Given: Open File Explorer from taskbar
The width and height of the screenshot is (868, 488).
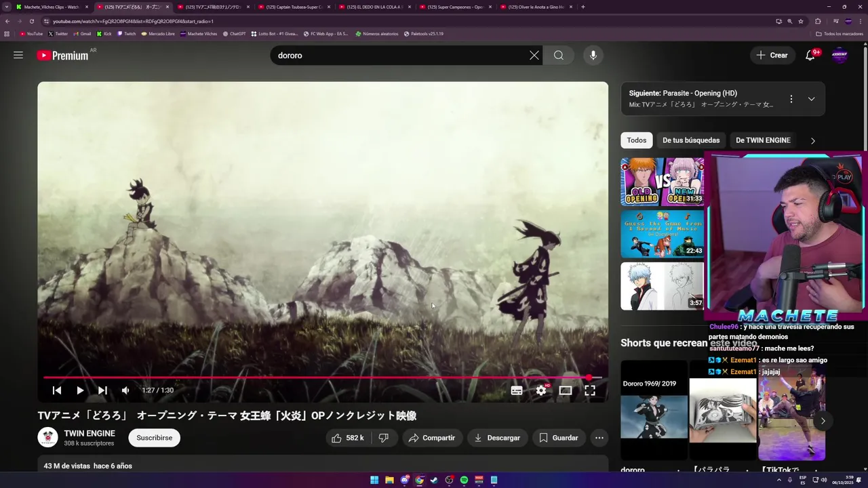Looking at the screenshot, I should point(389,480).
